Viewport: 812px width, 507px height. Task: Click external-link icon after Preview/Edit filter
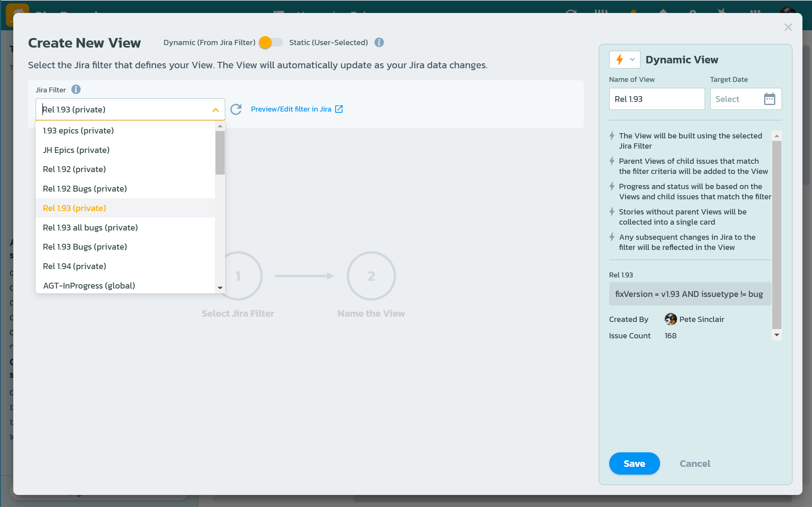click(x=339, y=109)
